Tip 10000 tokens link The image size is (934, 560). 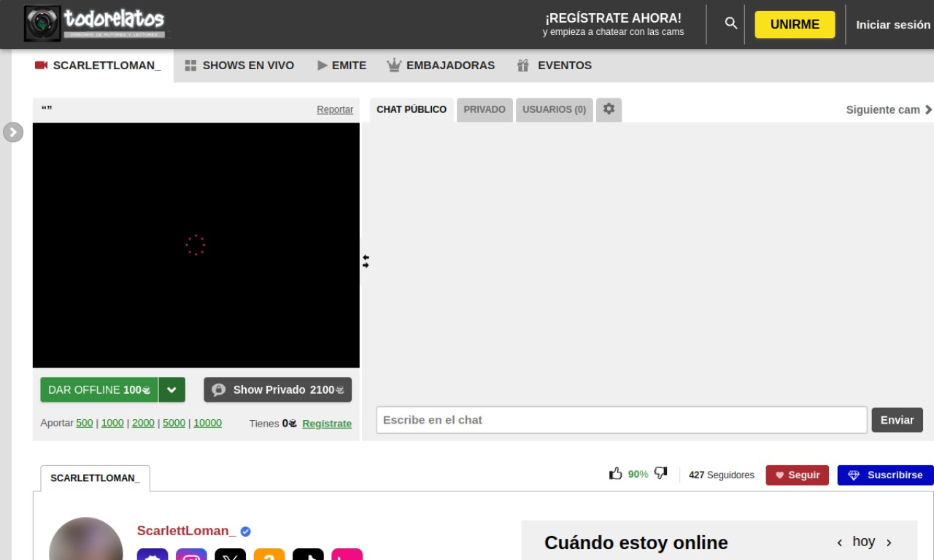click(207, 423)
